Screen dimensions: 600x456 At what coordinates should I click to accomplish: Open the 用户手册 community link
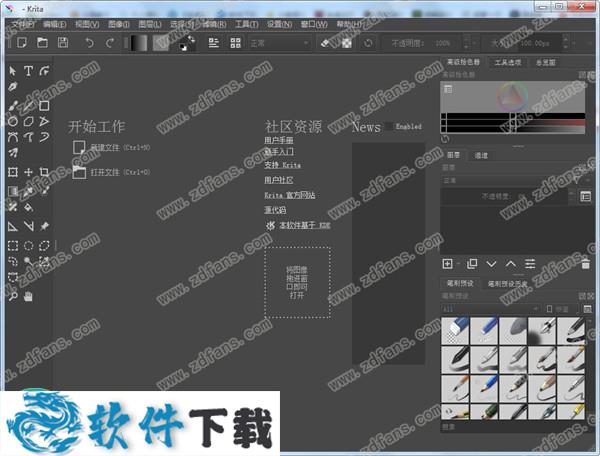[x=278, y=140]
